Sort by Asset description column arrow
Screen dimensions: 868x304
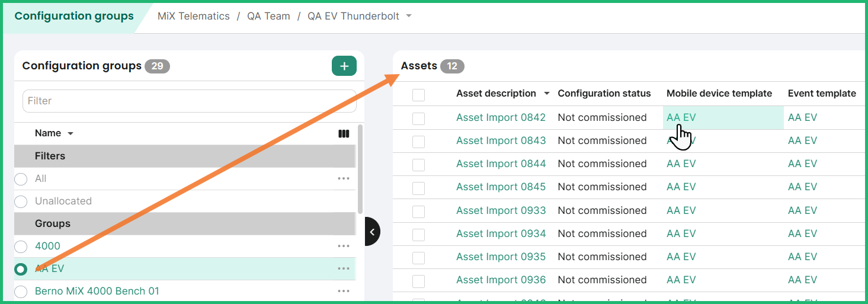tap(546, 94)
